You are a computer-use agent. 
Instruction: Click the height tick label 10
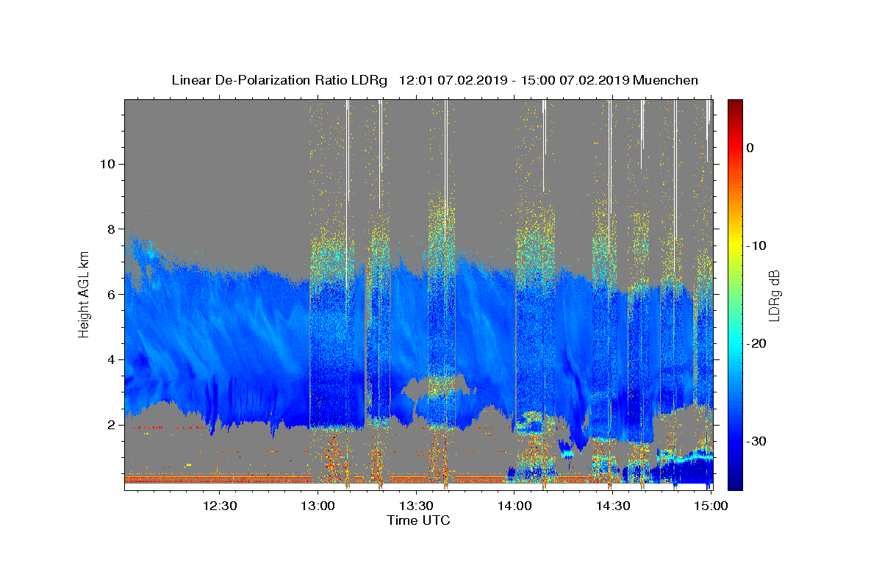coord(106,163)
